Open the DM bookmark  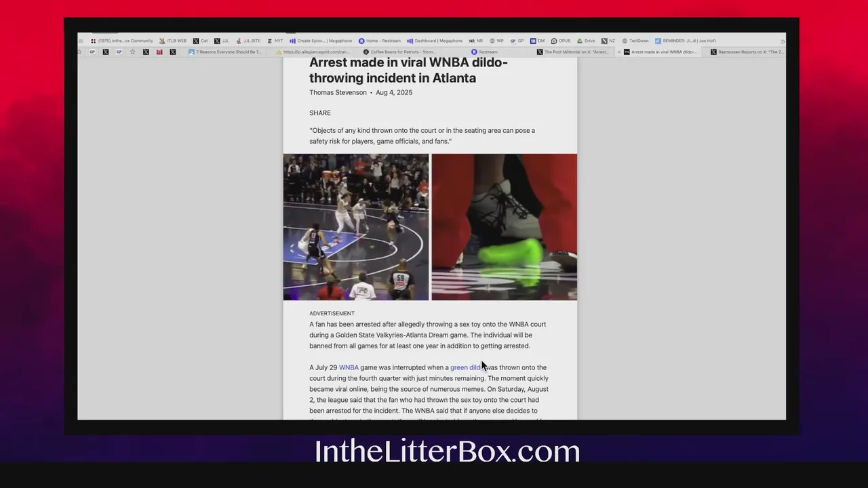[538, 41]
